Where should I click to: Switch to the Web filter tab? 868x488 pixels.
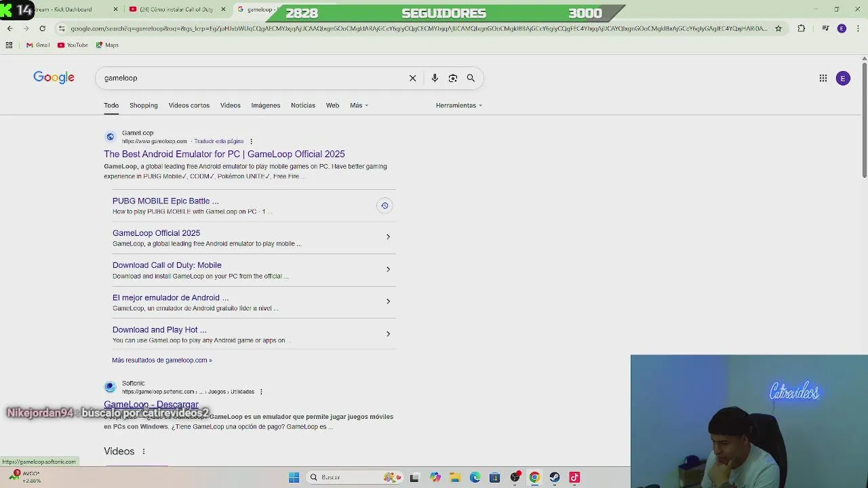332,106
